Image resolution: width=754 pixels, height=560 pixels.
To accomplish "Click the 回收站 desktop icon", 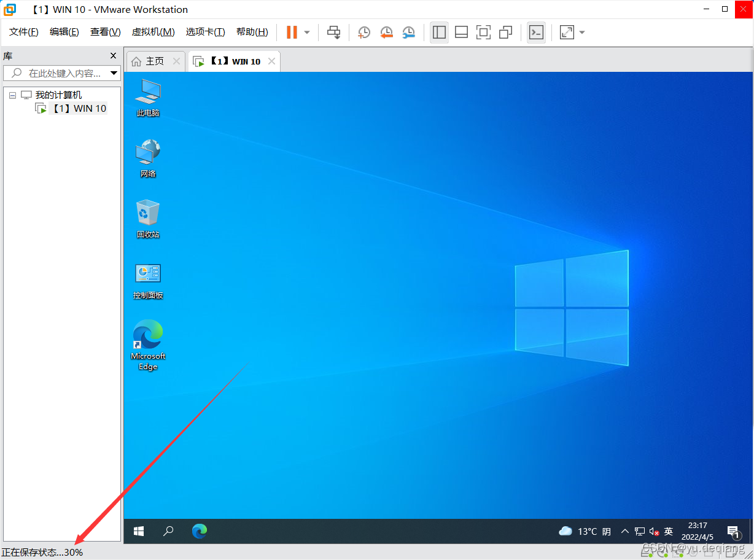I will pos(148,219).
